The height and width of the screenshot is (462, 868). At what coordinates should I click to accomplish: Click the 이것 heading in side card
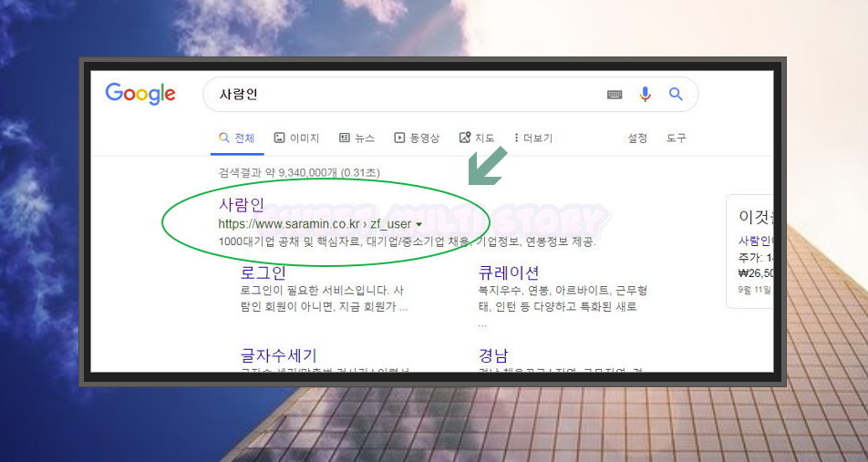(755, 216)
